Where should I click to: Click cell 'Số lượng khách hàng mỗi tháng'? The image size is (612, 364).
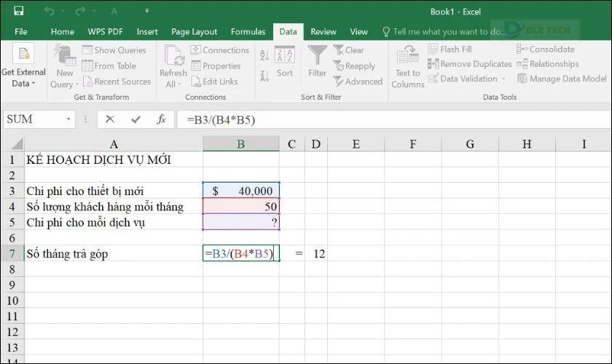[x=114, y=206]
